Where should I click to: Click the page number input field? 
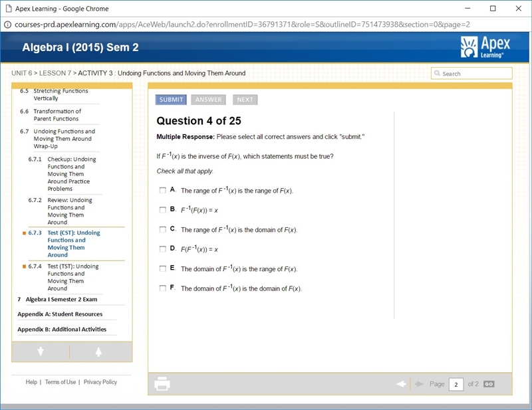click(x=456, y=384)
